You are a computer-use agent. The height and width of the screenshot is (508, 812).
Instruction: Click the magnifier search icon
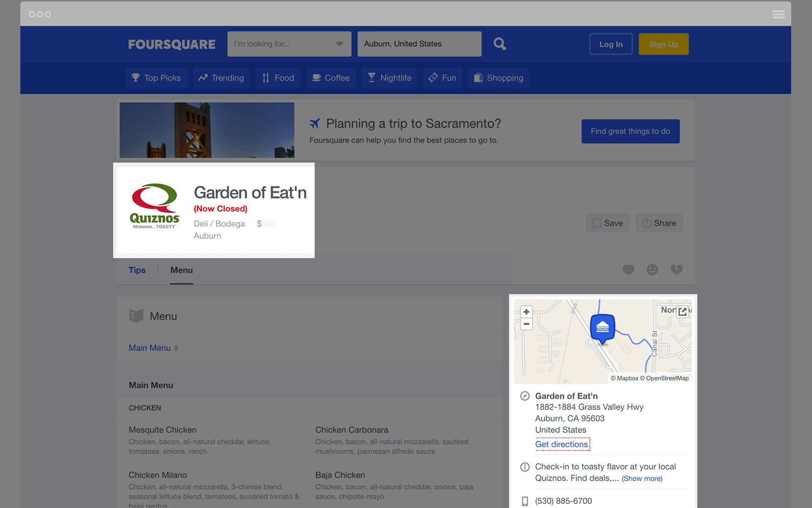point(500,44)
